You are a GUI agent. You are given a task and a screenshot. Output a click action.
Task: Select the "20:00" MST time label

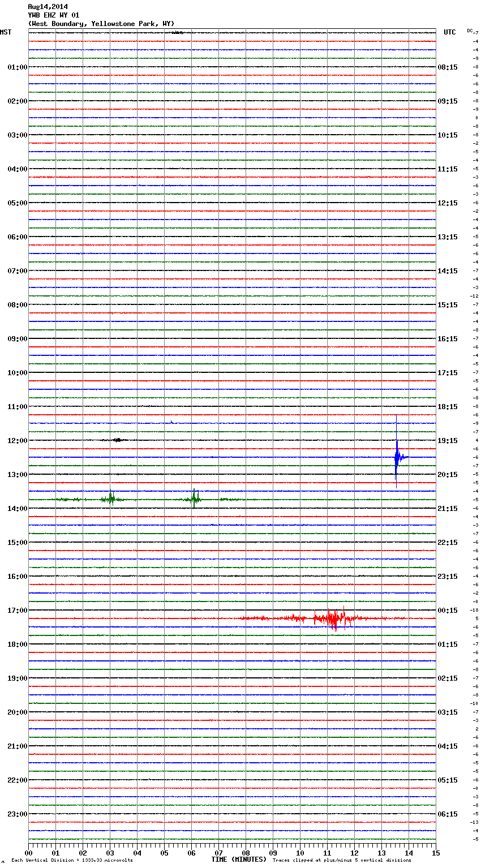(x=17, y=712)
